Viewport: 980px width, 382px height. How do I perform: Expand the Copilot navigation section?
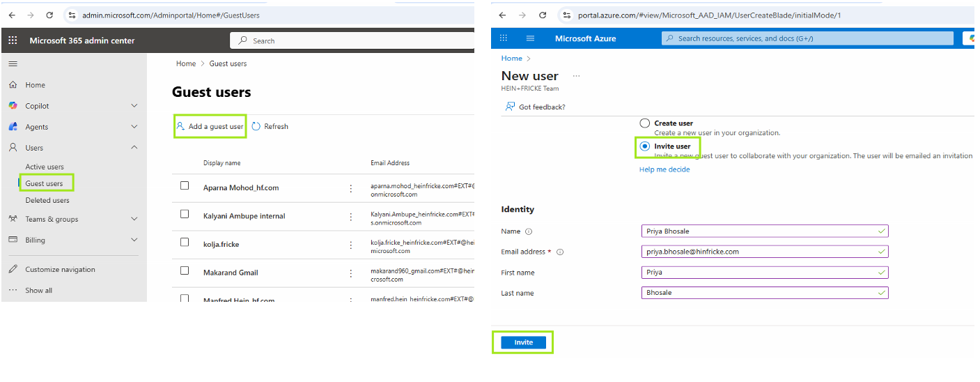coord(134,106)
